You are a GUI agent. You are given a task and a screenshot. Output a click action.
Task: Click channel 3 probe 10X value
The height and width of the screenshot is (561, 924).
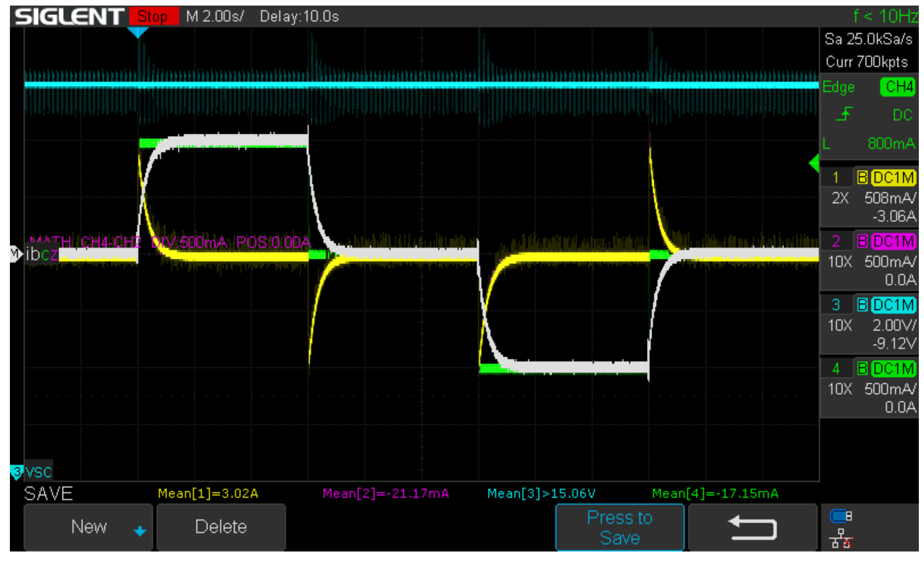point(840,325)
